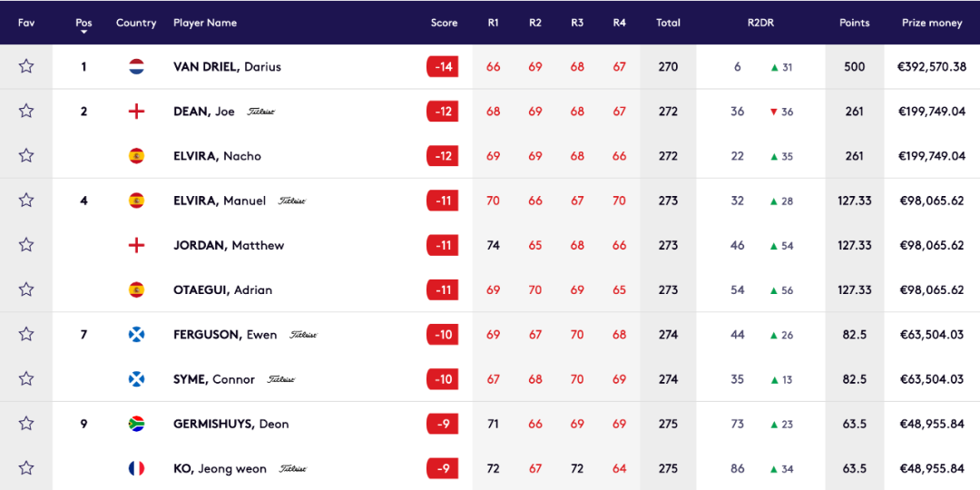Open Manuel Elvira player profile
The image size is (980, 490).
[220, 201]
